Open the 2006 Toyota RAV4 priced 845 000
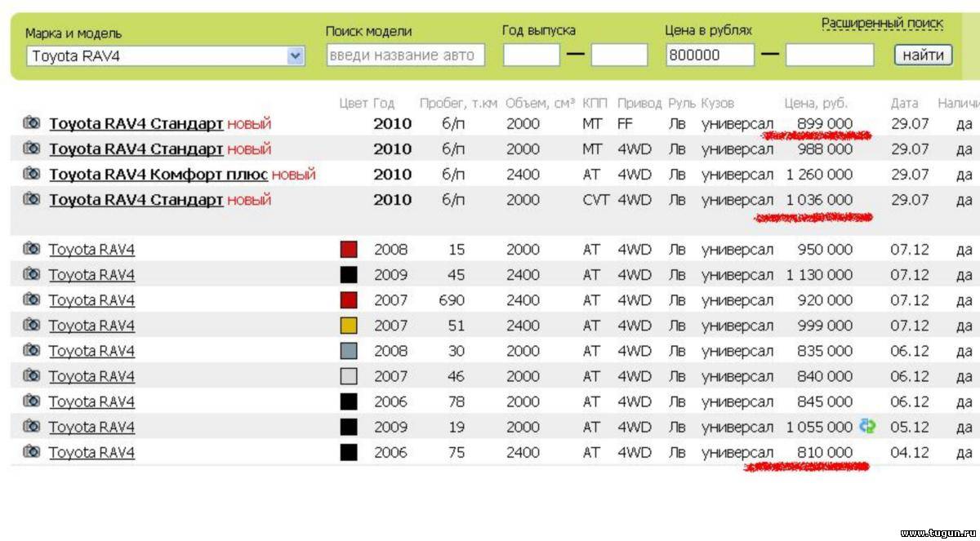The height and width of the screenshot is (541, 980). pos(91,401)
